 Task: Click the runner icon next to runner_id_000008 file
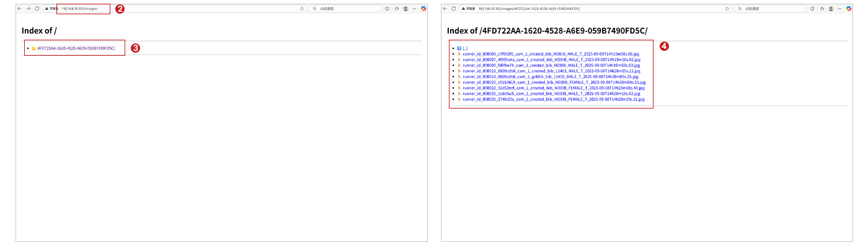coord(459,54)
